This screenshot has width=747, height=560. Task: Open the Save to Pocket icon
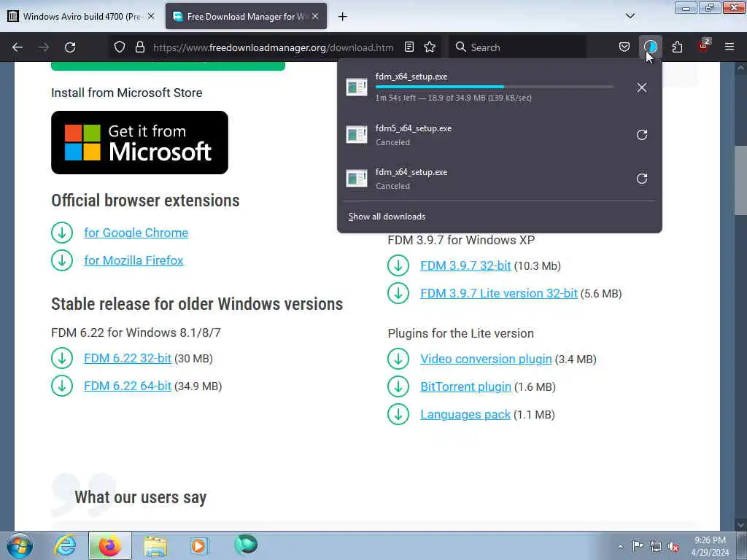624,47
